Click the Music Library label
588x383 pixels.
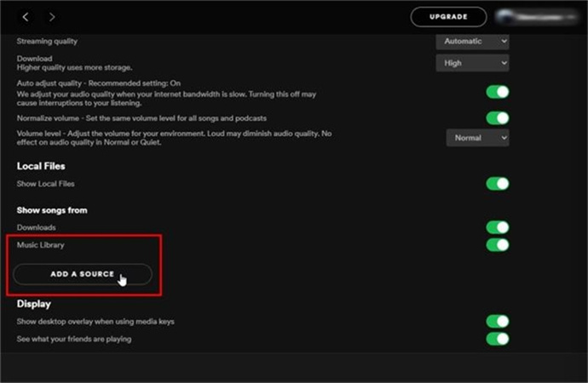[x=41, y=245]
